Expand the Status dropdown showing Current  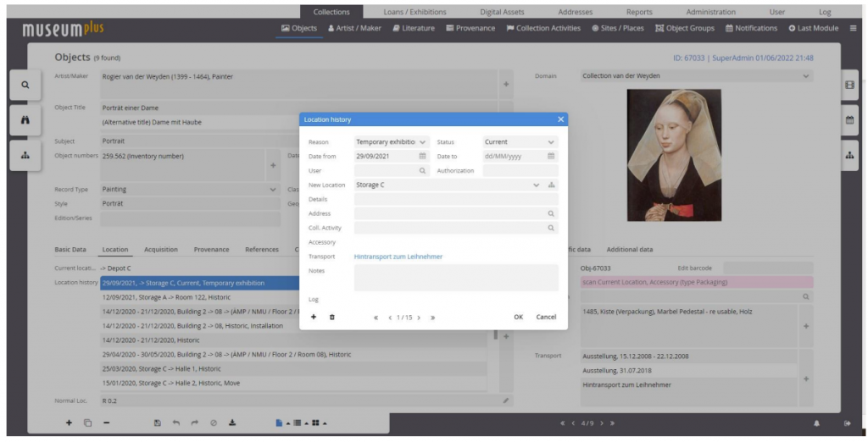(x=551, y=142)
